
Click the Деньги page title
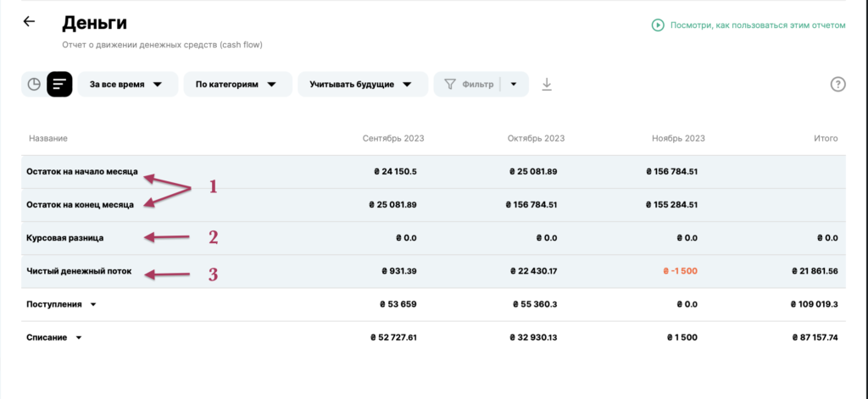click(95, 23)
